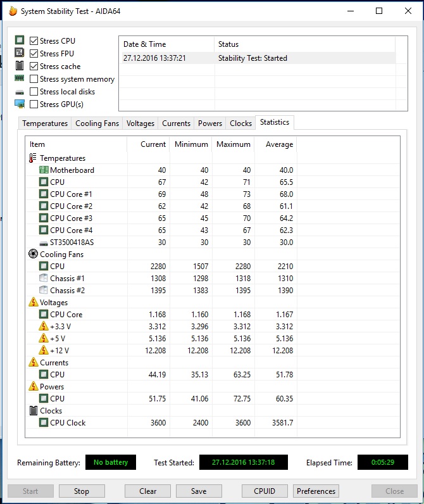Uncheck Stress CPU checkbox

click(x=34, y=41)
